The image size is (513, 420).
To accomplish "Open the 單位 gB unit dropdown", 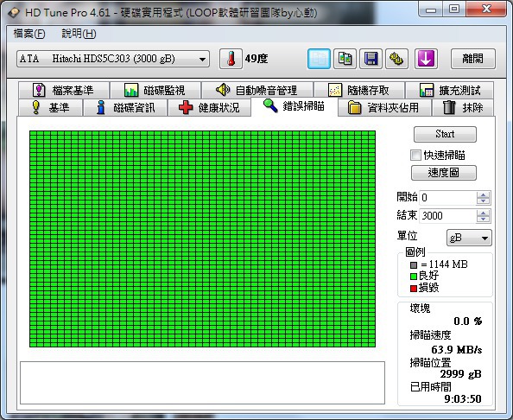I will pyautogui.click(x=469, y=238).
